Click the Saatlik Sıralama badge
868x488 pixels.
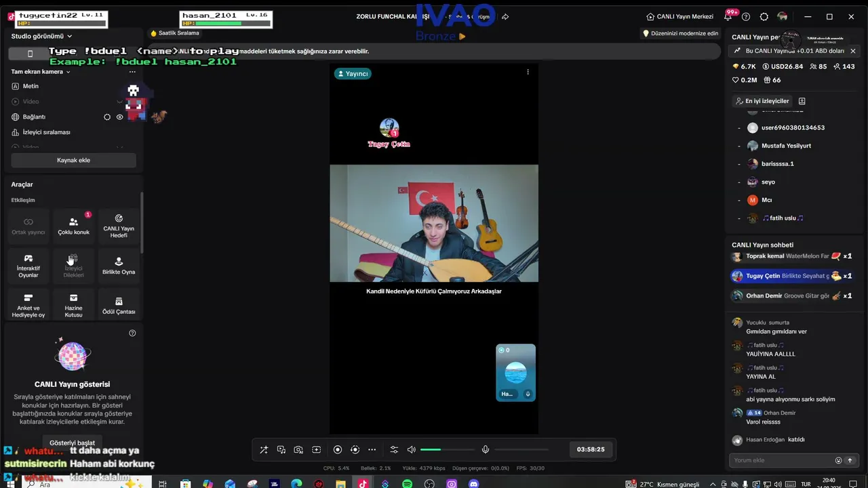coord(175,33)
